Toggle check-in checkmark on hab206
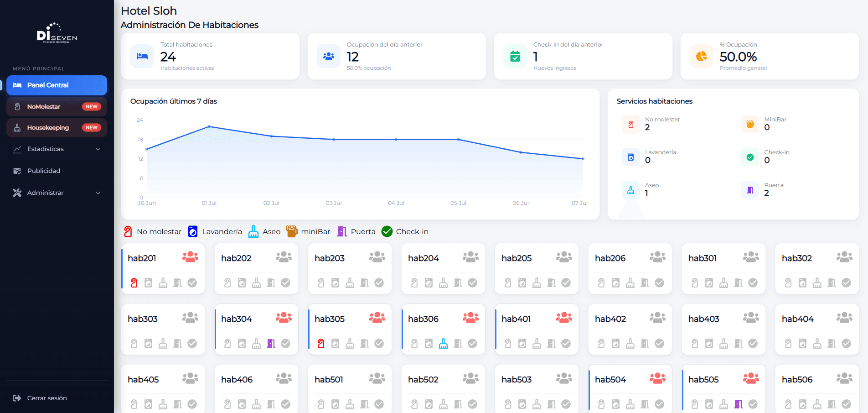 (x=660, y=283)
